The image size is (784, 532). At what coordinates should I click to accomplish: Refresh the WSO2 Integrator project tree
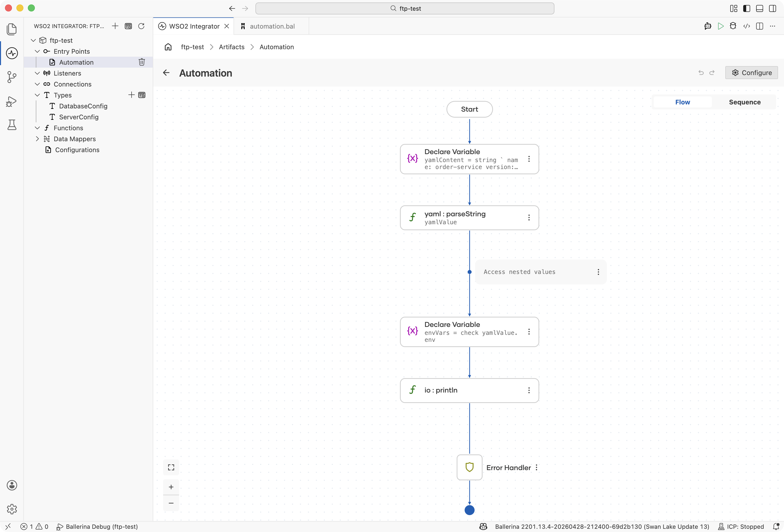[141, 26]
